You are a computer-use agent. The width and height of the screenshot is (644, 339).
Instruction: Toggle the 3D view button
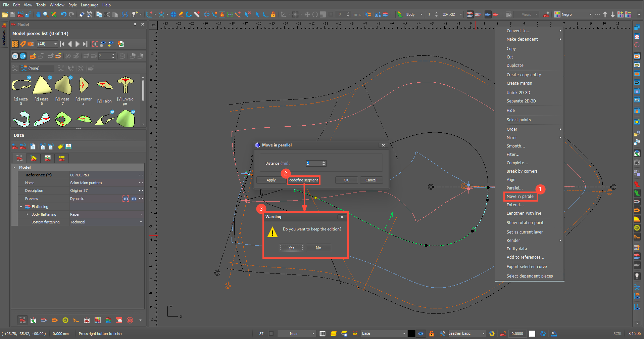(x=23, y=56)
